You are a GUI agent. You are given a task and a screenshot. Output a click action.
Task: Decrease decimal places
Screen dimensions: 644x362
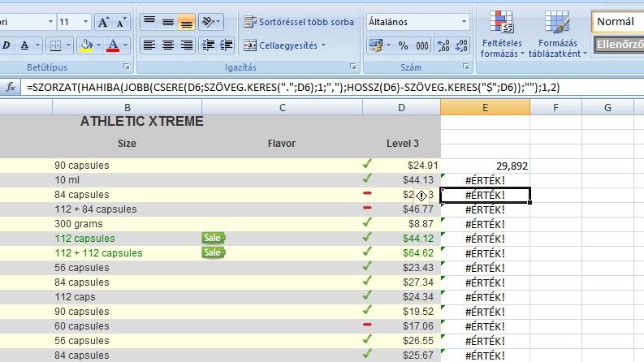click(461, 45)
